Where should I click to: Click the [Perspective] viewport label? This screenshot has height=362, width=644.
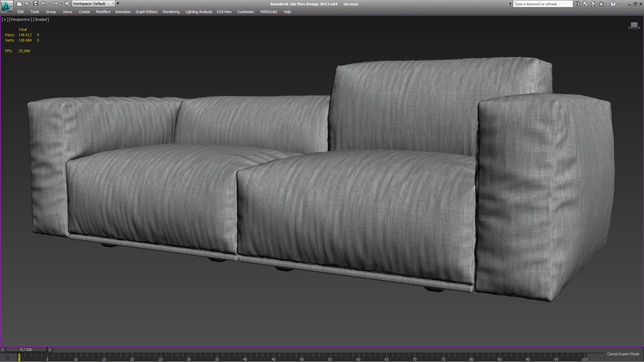click(20, 19)
